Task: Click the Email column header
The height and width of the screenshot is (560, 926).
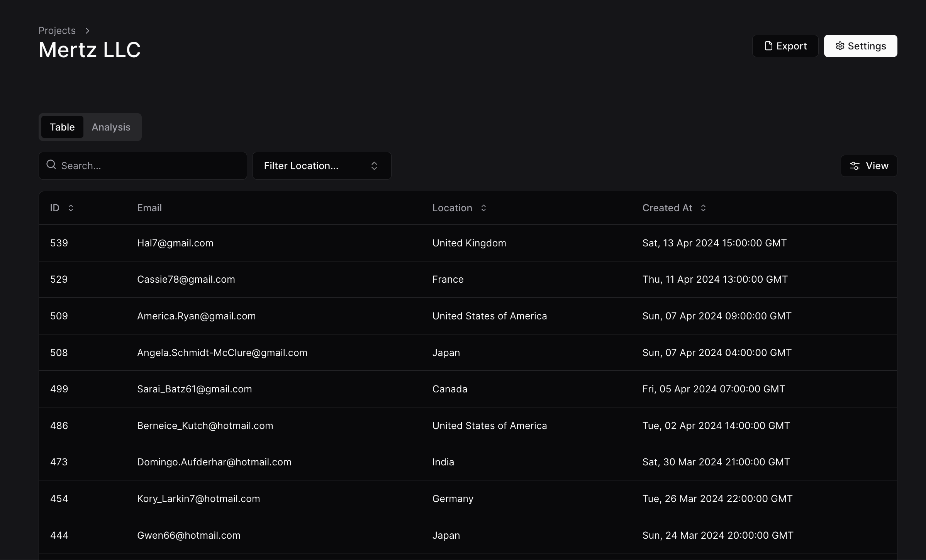Action: point(149,208)
